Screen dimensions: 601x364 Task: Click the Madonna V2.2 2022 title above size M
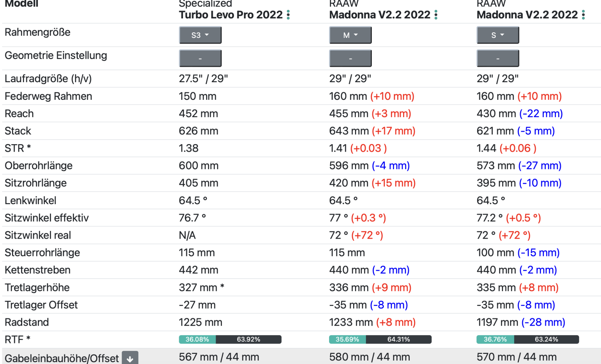tap(379, 15)
